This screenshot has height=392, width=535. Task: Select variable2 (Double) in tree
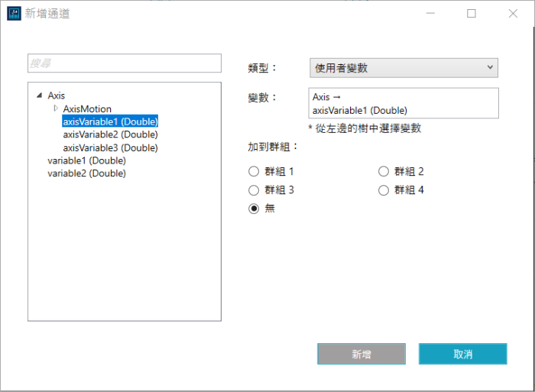[x=86, y=173]
